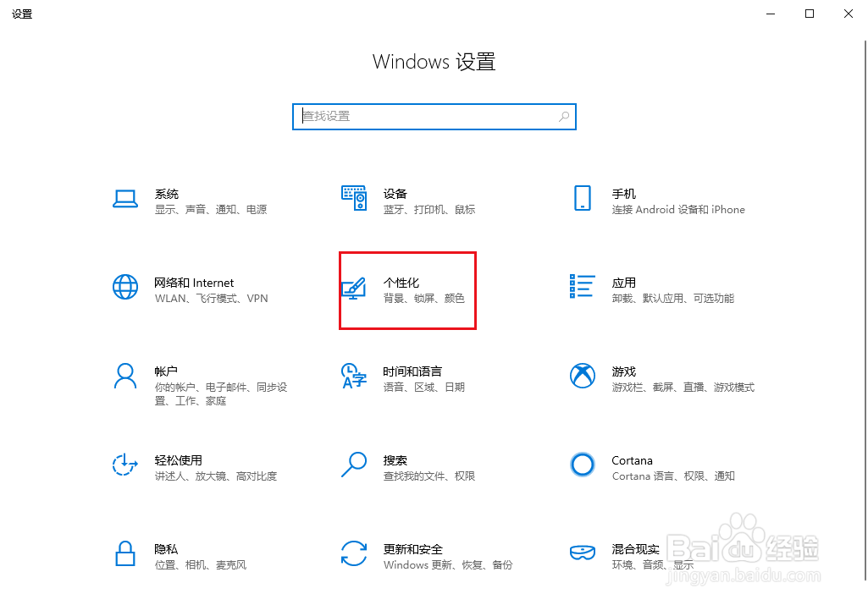The image size is (868, 605).
Task: Select the 系统 heading
Action: tap(167, 194)
